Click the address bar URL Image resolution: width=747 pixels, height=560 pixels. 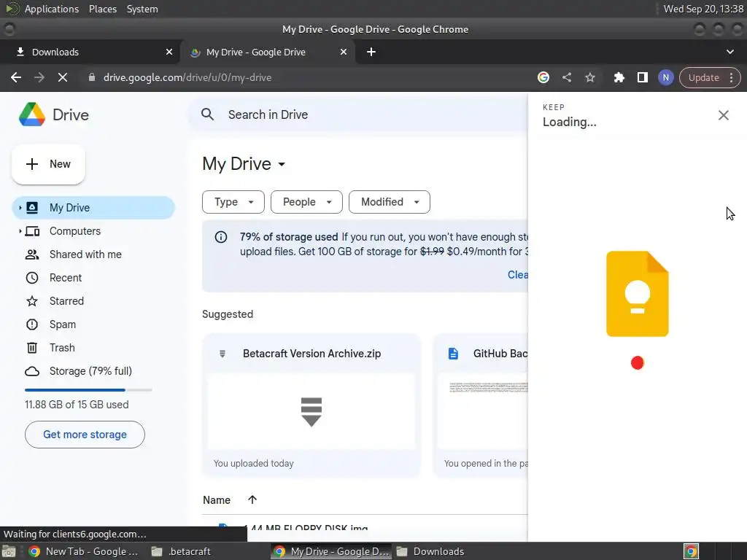pos(187,77)
